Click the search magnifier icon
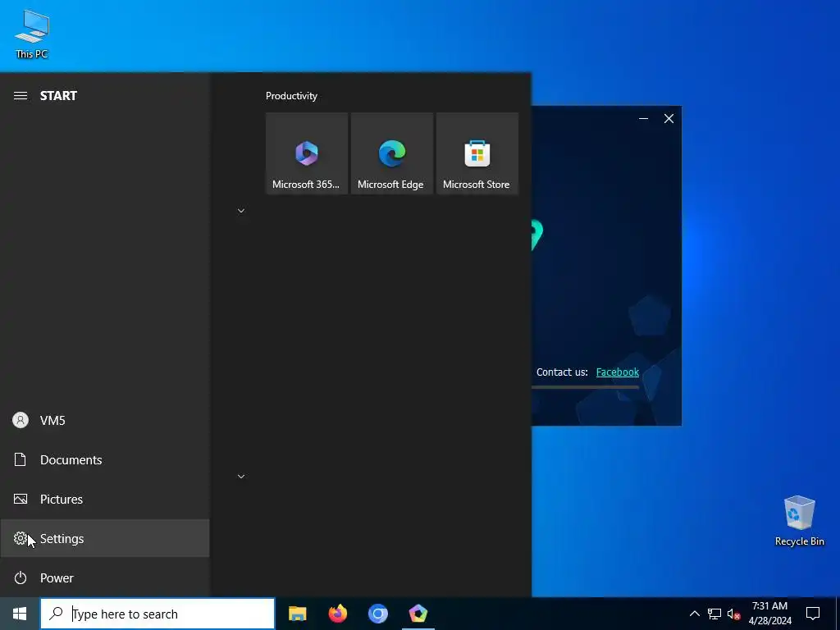The image size is (840, 630). 56,614
